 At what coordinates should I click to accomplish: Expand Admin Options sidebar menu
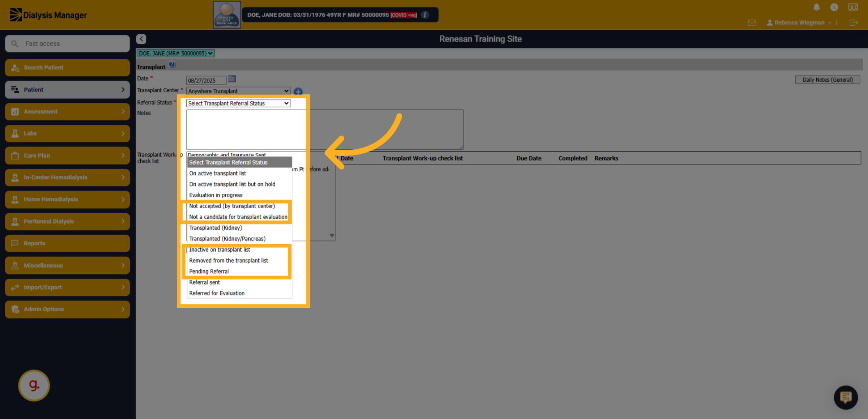click(67, 309)
